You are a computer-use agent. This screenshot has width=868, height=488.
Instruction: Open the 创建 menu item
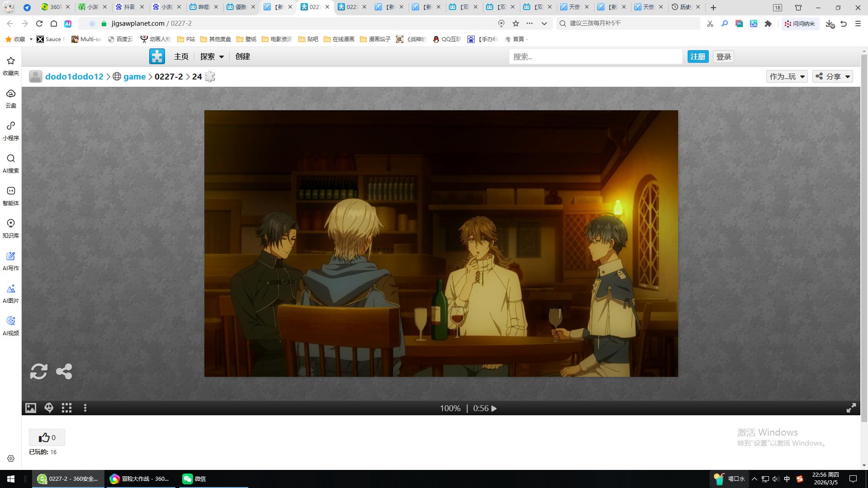click(242, 56)
